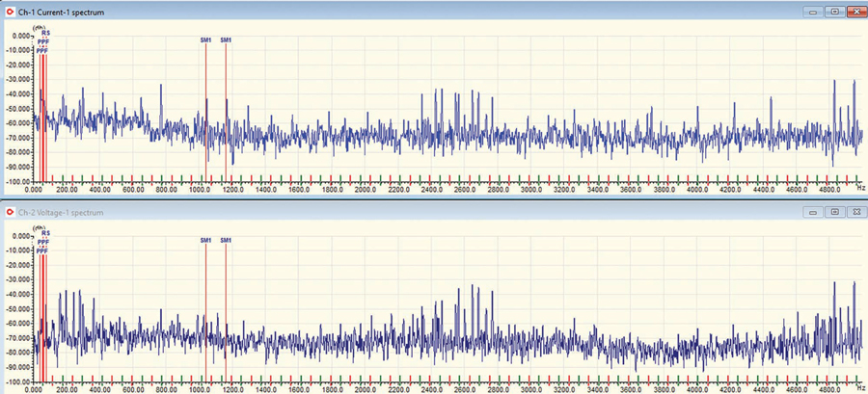Maximize the Ch-1 Current-1 spectrum window
The width and height of the screenshot is (868, 394).
[834, 11]
